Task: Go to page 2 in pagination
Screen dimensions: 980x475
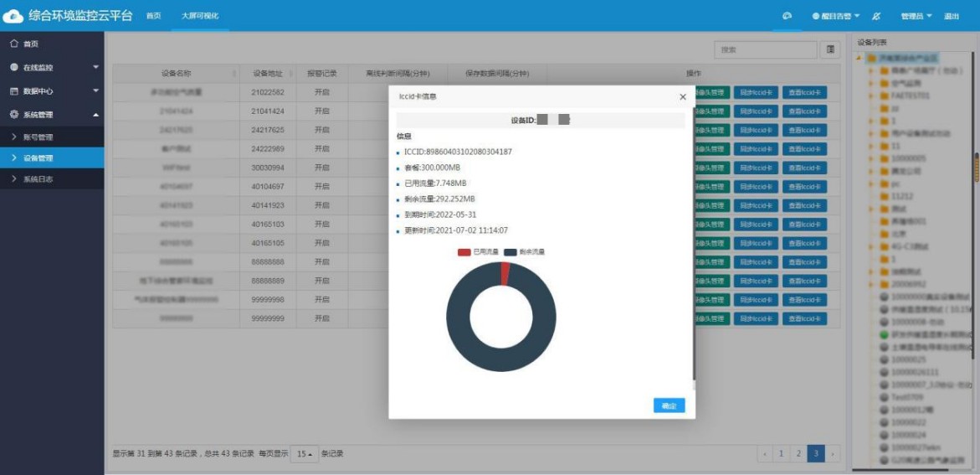Action: [x=798, y=453]
